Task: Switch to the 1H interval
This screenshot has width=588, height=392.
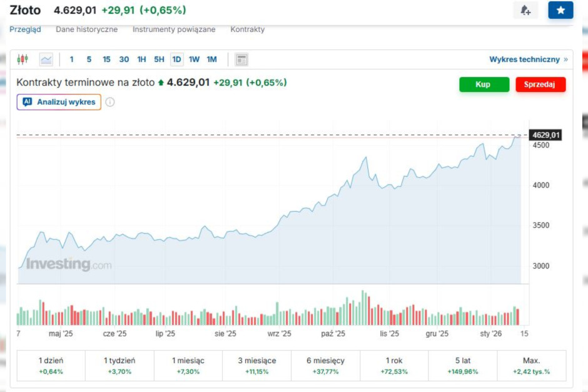Action: pos(141,59)
